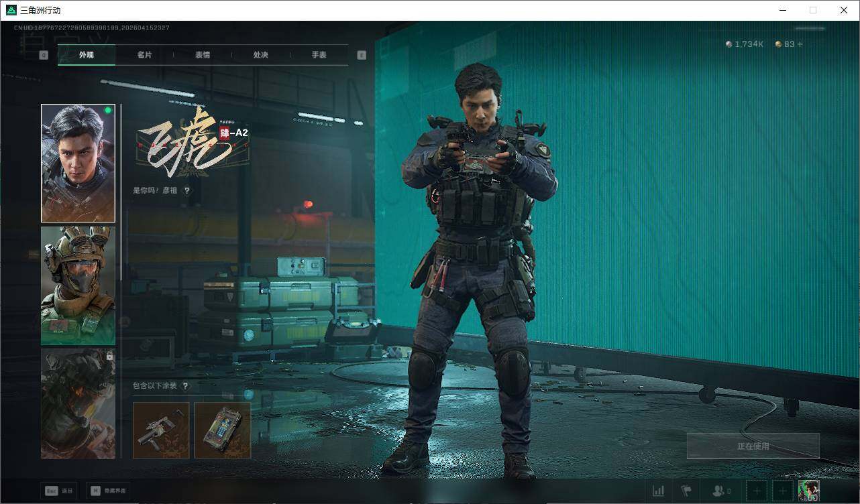The width and height of the screenshot is (860, 504).
Task: Click the 正在使用 in-use button
Action: point(753,446)
